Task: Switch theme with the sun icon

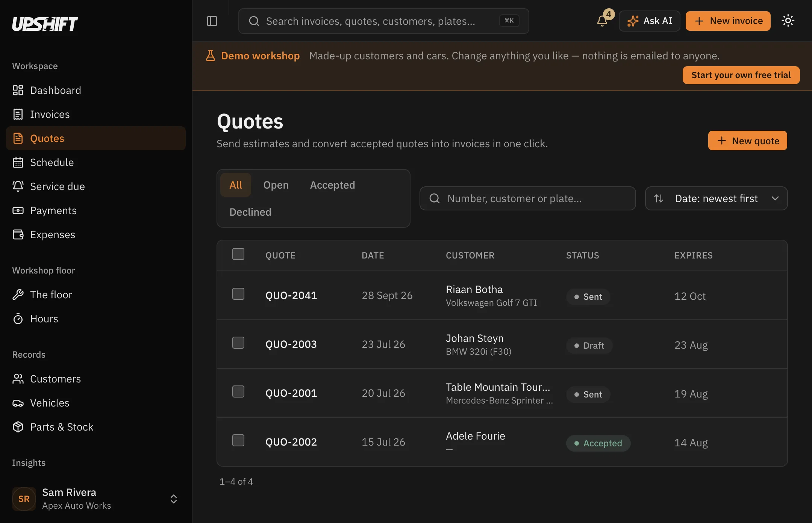Action: pyautogui.click(x=788, y=21)
